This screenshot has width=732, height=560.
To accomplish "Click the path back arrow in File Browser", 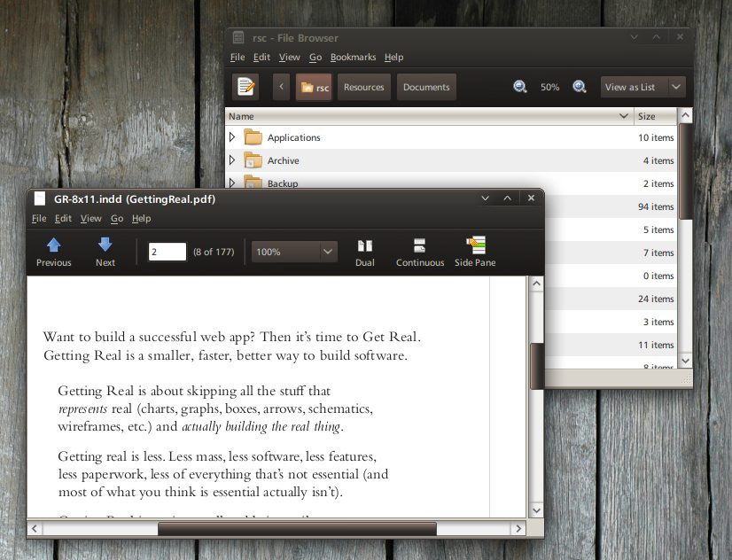I will (282, 87).
